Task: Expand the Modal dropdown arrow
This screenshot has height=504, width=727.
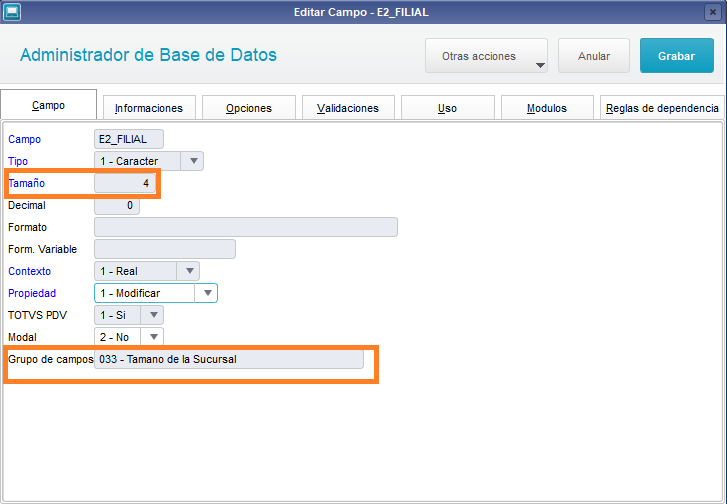Action: click(153, 337)
